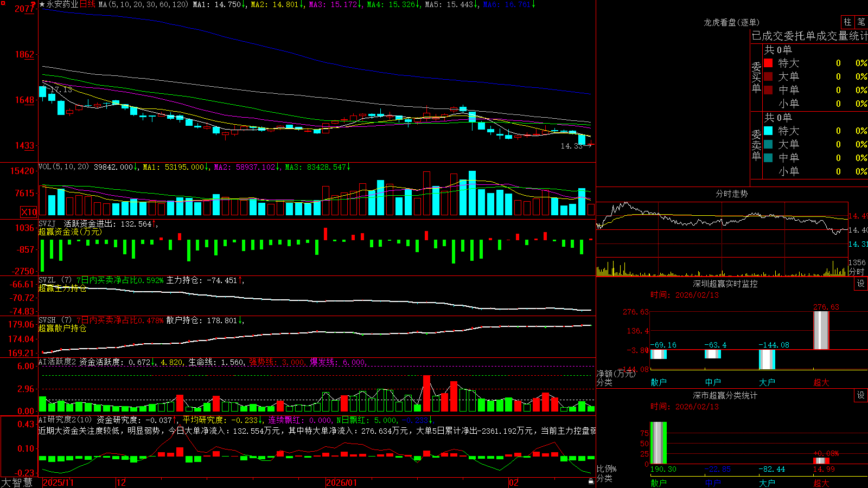The image size is (868, 488).
Task: Open MA(5,10,20,30,60,120) indicator parameters
Action: (143, 4)
